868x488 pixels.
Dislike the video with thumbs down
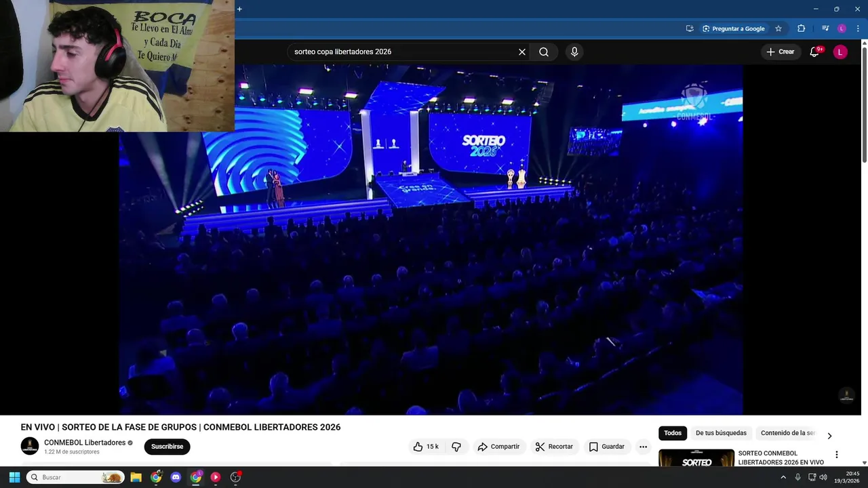click(x=456, y=447)
